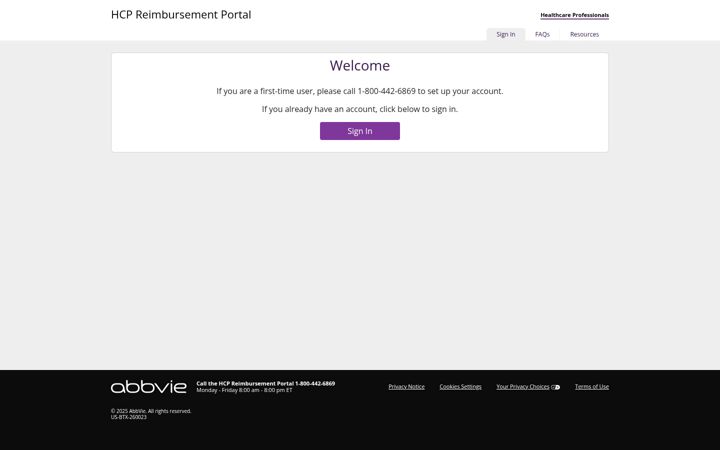Open the Sign In tab

(x=506, y=34)
